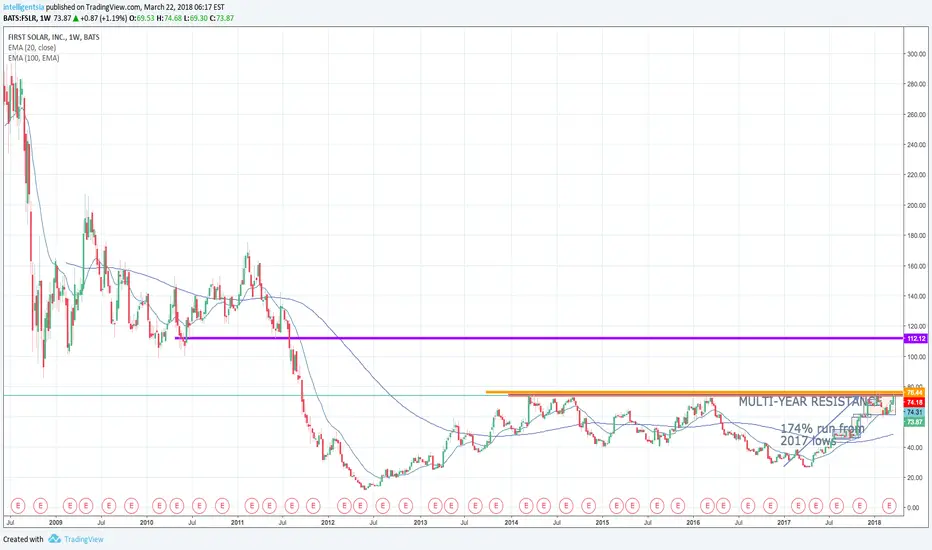Viewport: 932px width, 550px height.
Task: Click the purple horizontal level line
Action: (x=539, y=338)
